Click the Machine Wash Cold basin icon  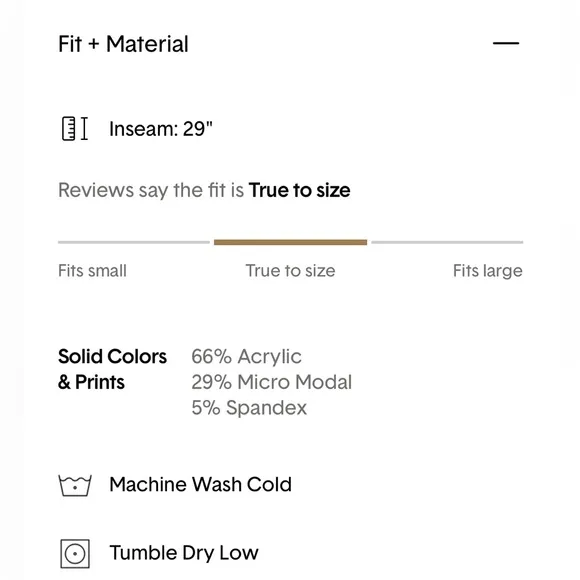pos(75,485)
